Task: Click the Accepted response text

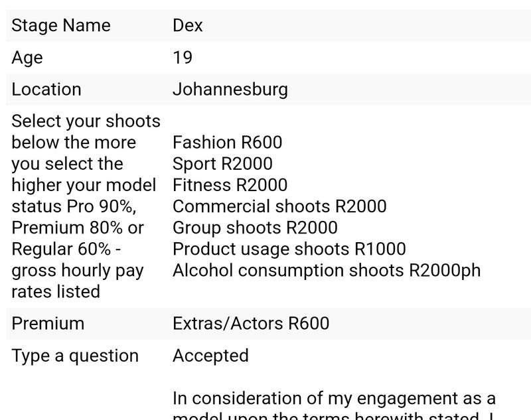Action: 210,356
